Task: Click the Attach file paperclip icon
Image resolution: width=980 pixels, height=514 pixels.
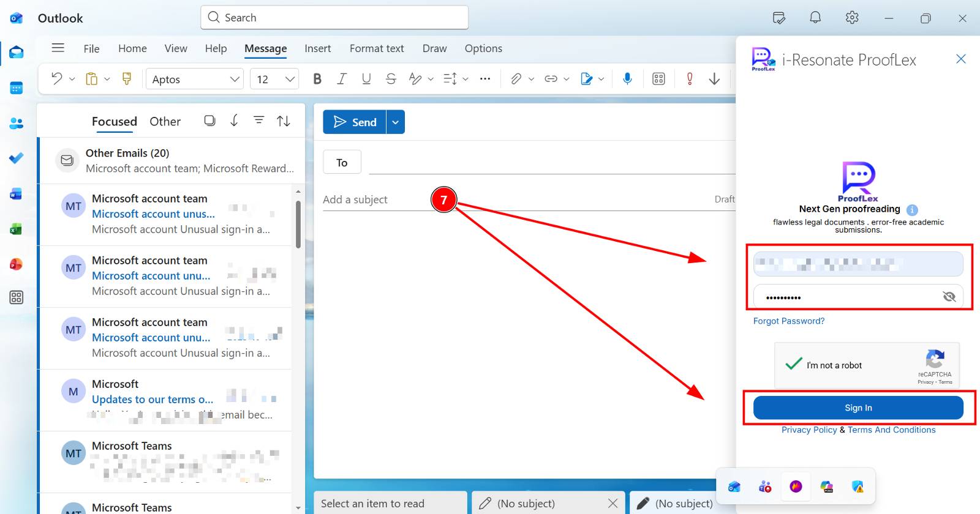Action: tap(516, 79)
